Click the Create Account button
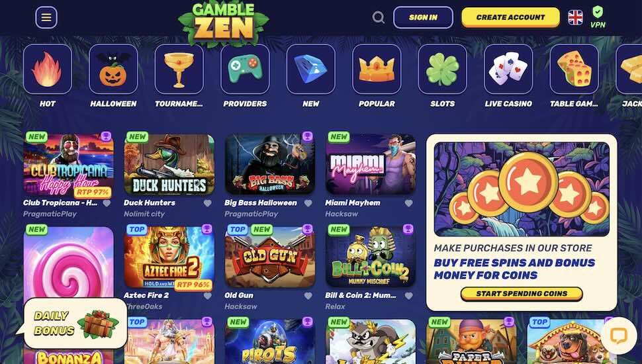 point(510,17)
